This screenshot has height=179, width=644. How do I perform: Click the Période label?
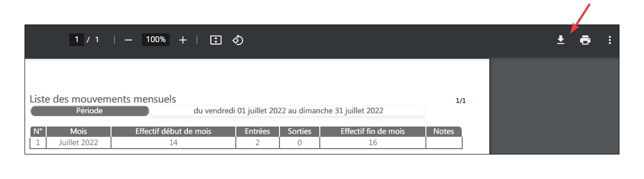[89, 111]
